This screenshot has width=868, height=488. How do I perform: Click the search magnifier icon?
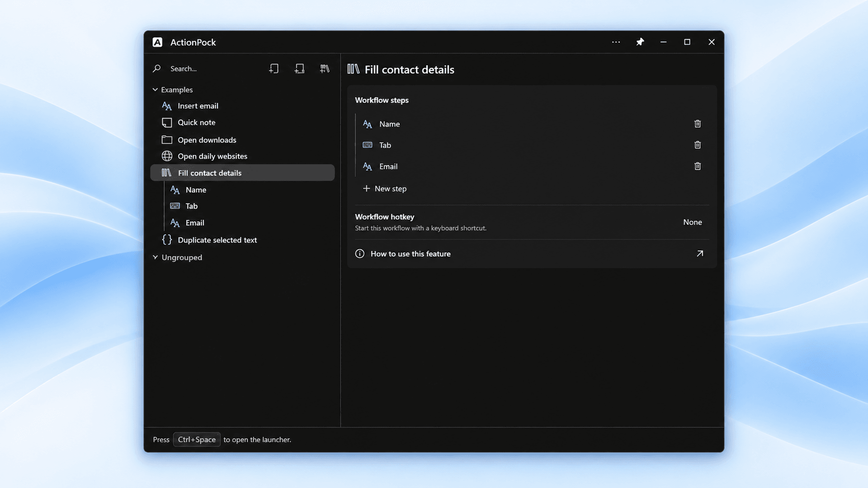[x=157, y=69]
